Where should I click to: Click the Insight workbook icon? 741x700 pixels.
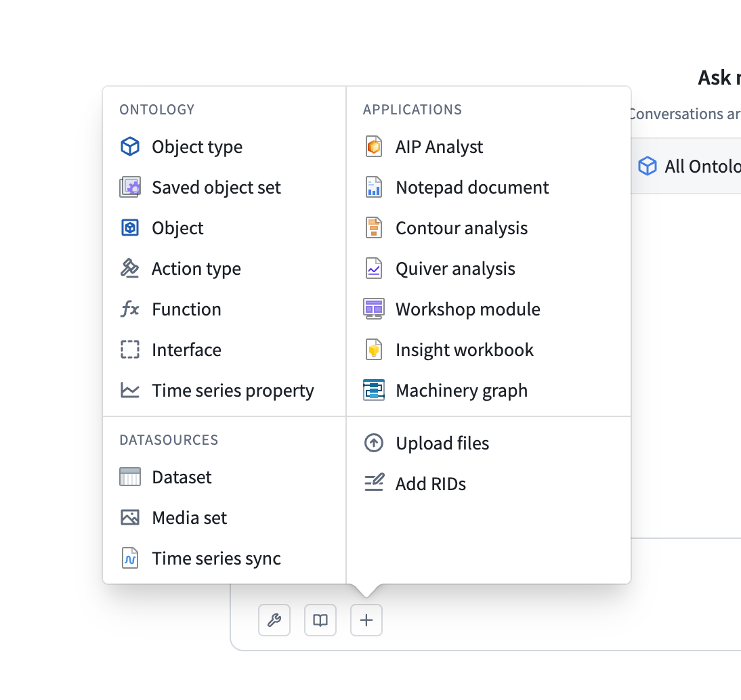pyautogui.click(x=374, y=349)
